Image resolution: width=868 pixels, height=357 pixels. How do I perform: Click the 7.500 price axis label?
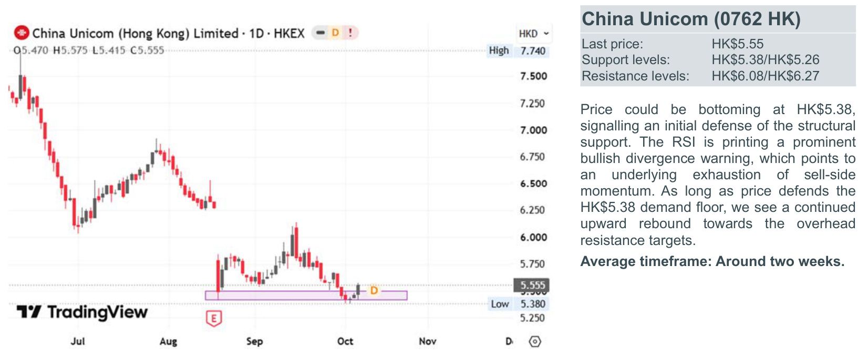point(533,76)
